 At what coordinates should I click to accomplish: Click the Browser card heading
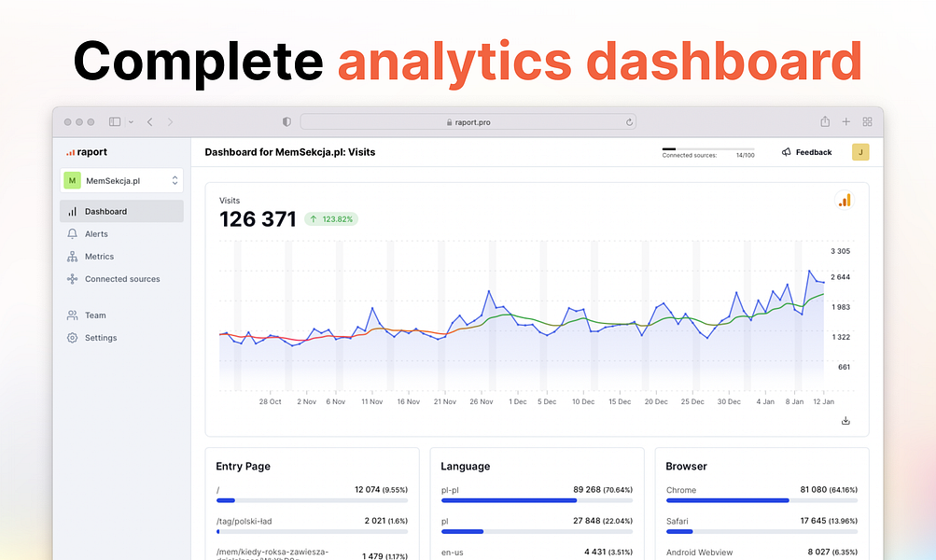pyautogui.click(x=686, y=467)
